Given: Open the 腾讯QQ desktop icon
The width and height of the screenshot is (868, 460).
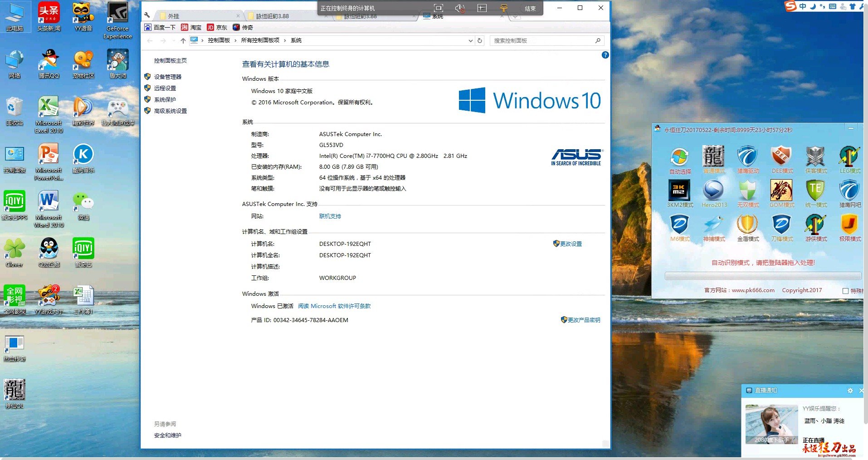Looking at the screenshot, I should click(49, 64).
